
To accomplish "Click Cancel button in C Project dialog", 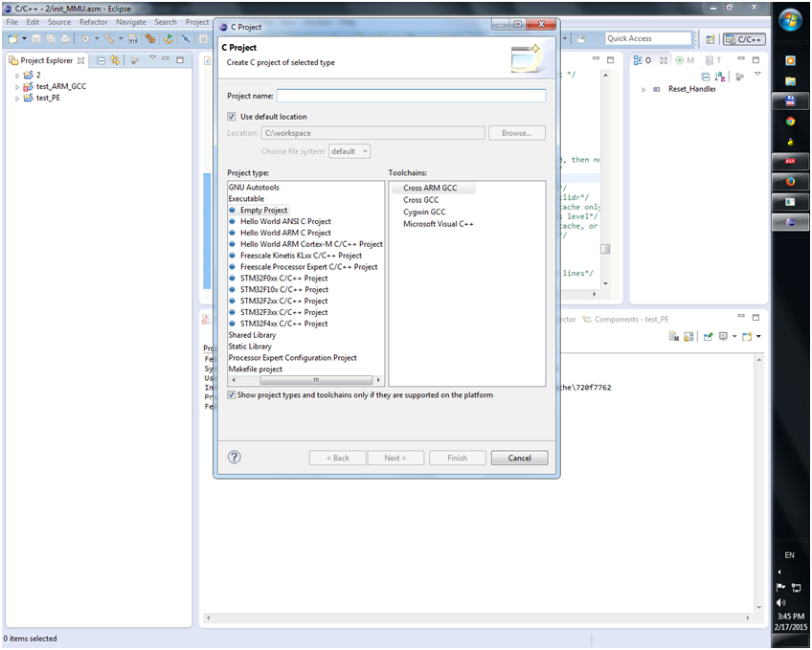I will click(x=519, y=458).
